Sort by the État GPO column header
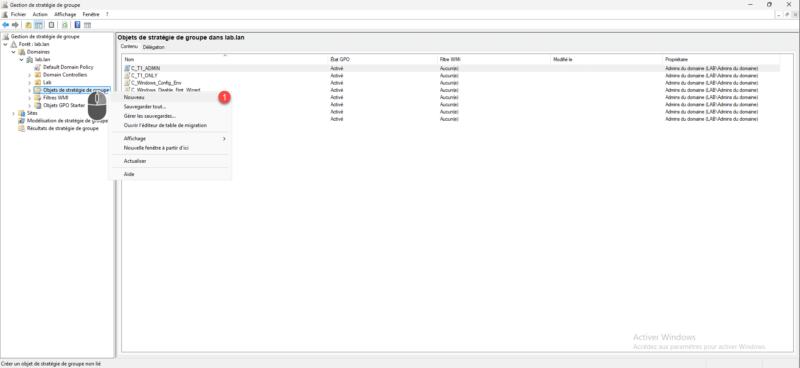Image resolution: width=800 pixels, height=368 pixels. click(383, 60)
